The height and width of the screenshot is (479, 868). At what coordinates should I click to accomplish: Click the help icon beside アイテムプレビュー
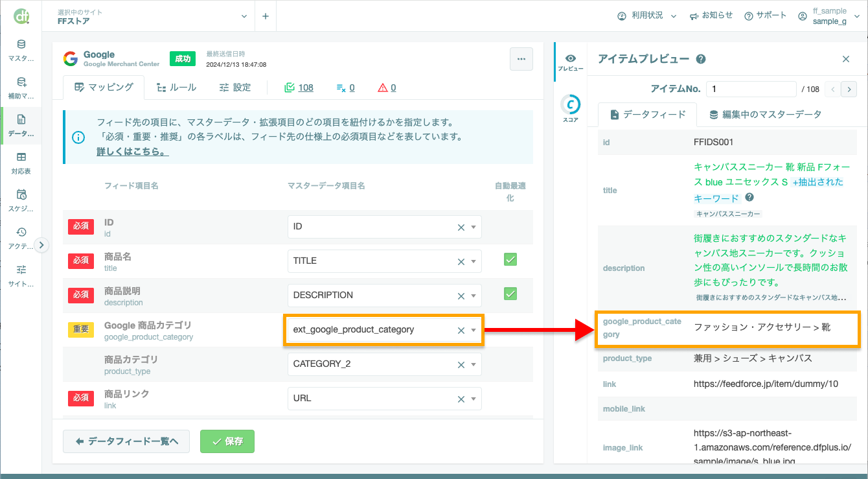(701, 59)
